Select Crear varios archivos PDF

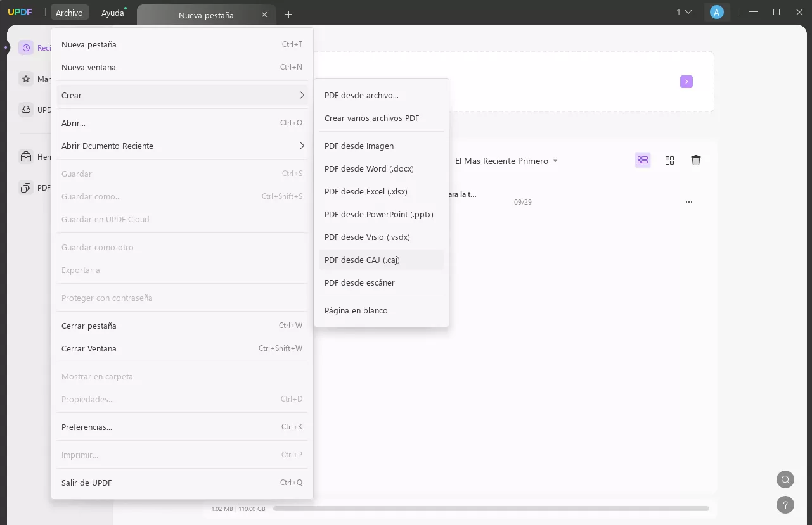click(x=382, y=118)
